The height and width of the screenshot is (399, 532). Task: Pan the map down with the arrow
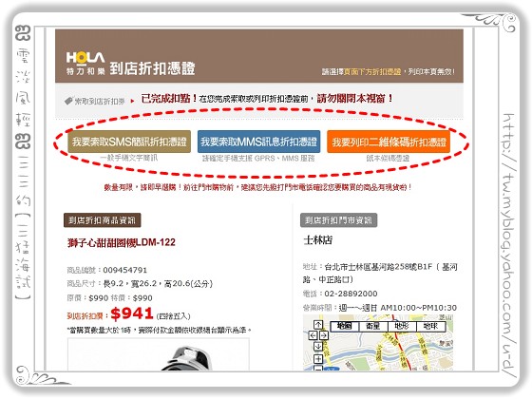[318, 347]
